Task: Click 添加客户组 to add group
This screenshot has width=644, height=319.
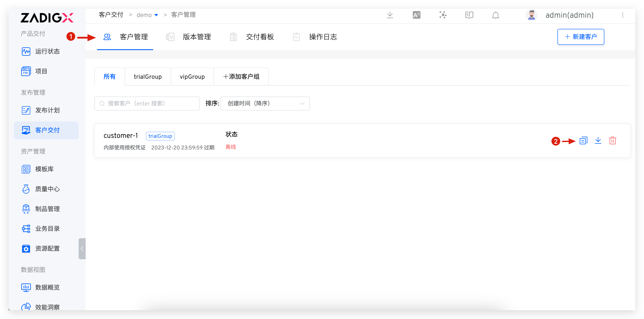Action: pyautogui.click(x=241, y=77)
